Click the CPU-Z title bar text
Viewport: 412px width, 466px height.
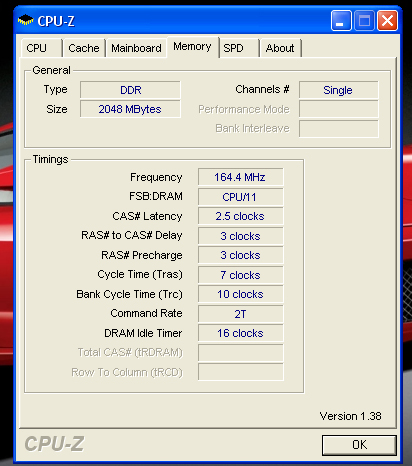click(x=56, y=21)
